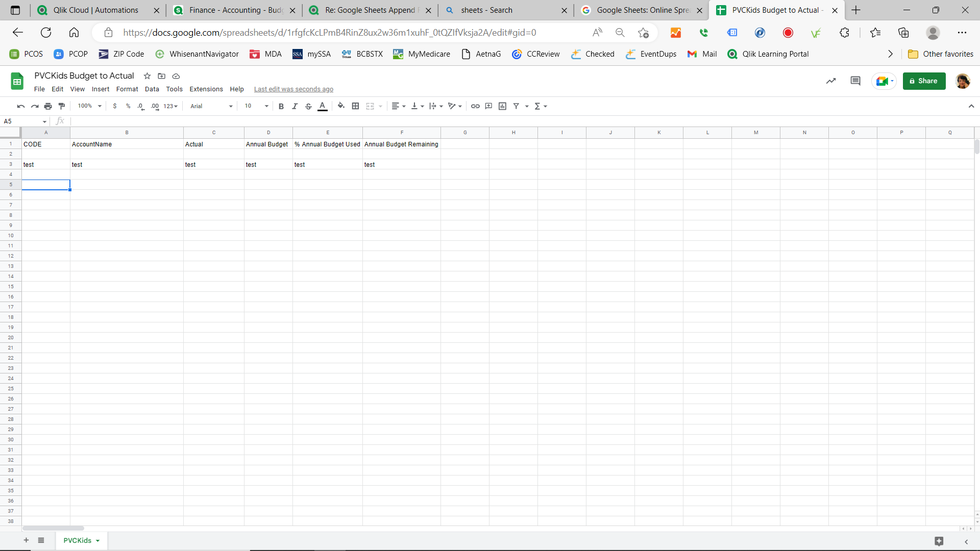Open 'Last edit was seconds ago' history
Viewport: 980px width, 551px height.
point(293,89)
